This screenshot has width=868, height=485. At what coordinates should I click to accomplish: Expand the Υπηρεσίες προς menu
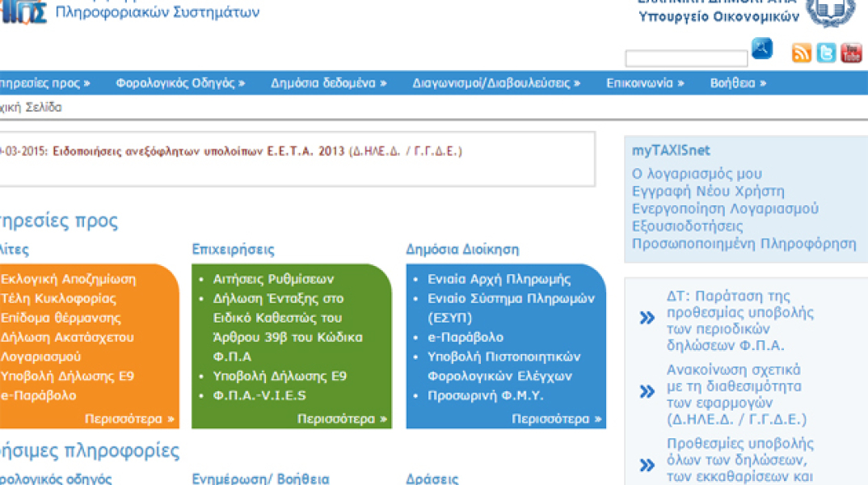coord(44,83)
